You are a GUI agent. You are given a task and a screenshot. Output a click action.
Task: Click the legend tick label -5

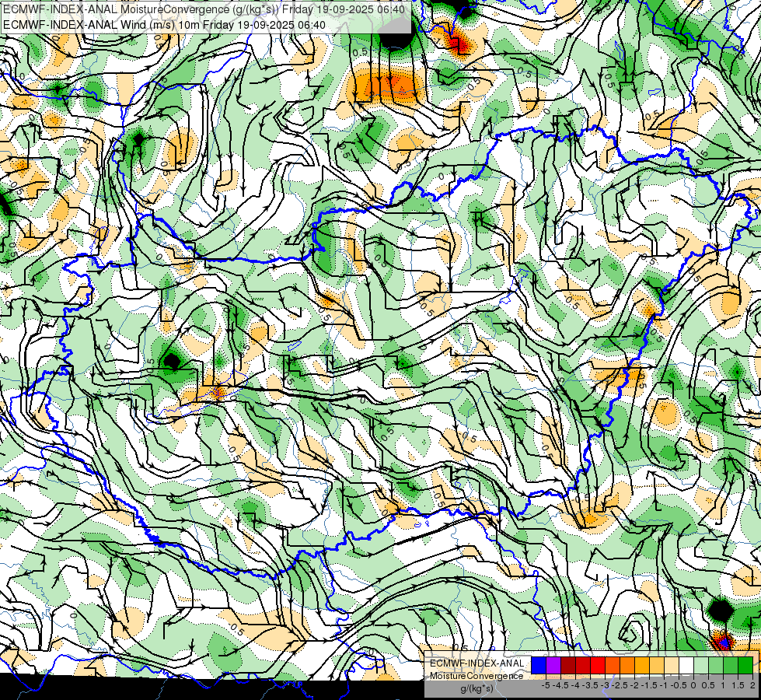point(546,685)
